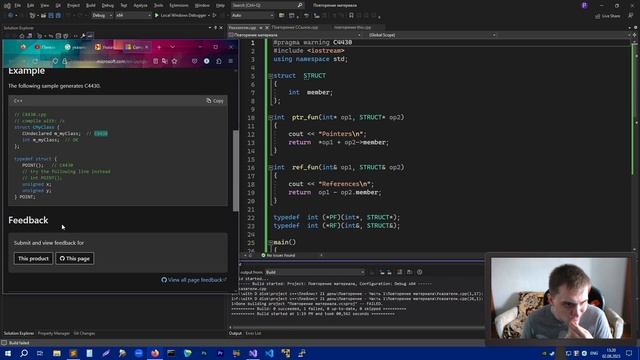Switch to the Git Changes tab
The width and height of the screenshot is (640, 360).
tap(84, 333)
